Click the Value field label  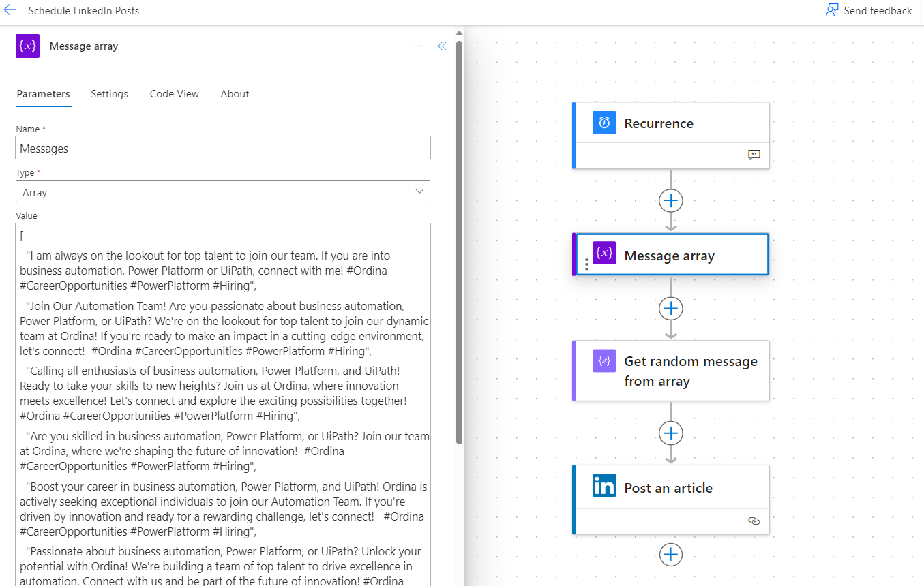27,215
